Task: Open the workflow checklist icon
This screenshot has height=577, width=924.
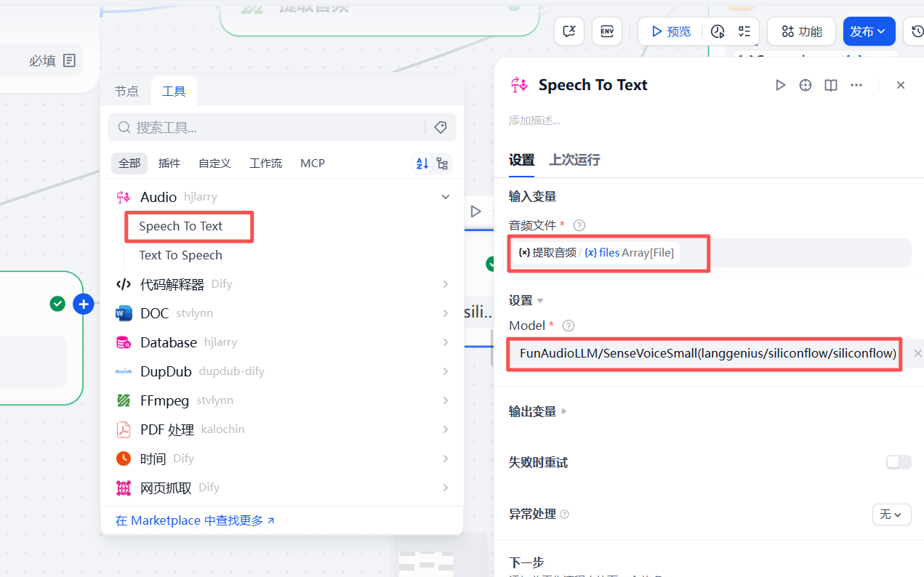Action: [744, 31]
